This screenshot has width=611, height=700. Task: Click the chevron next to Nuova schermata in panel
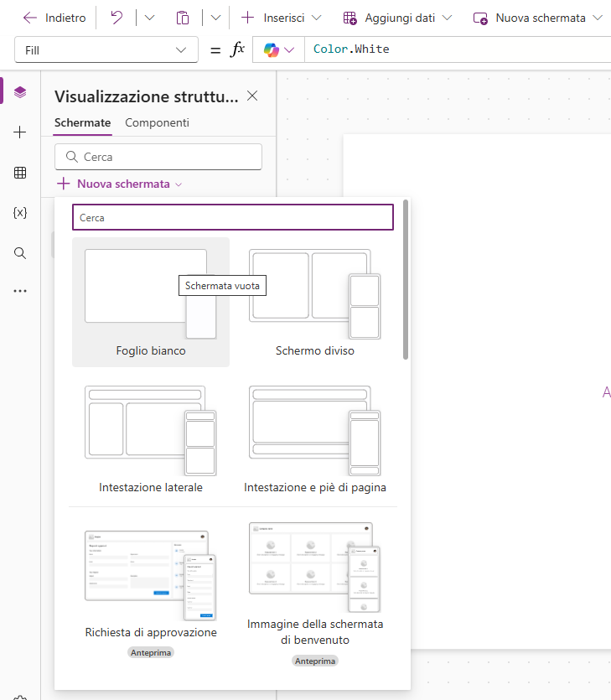coord(179,184)
